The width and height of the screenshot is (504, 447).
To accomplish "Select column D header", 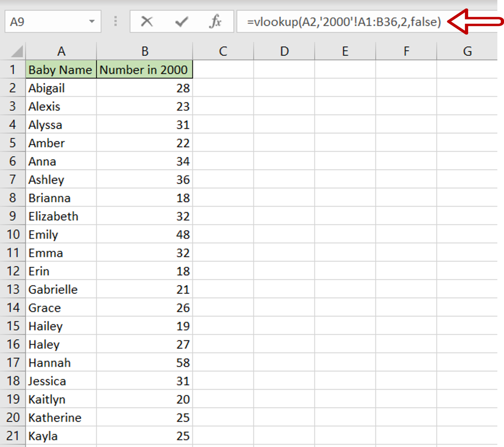I will point(284,51).
